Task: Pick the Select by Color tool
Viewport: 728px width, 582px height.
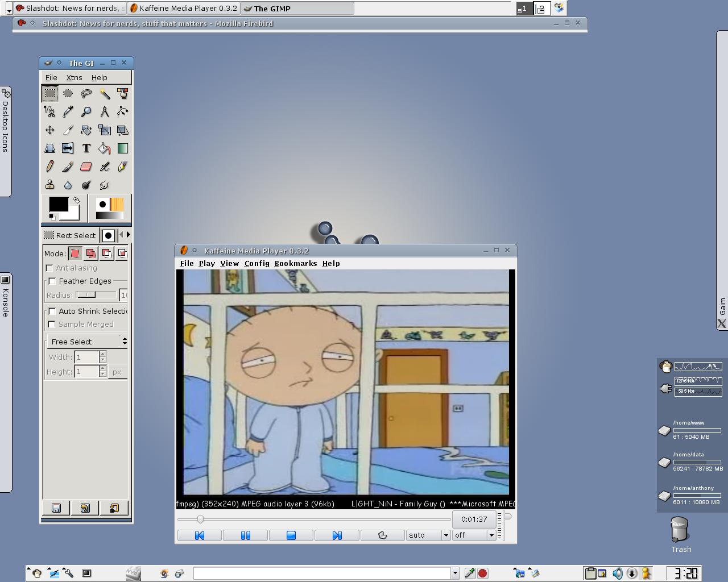Action: (122, 93)
